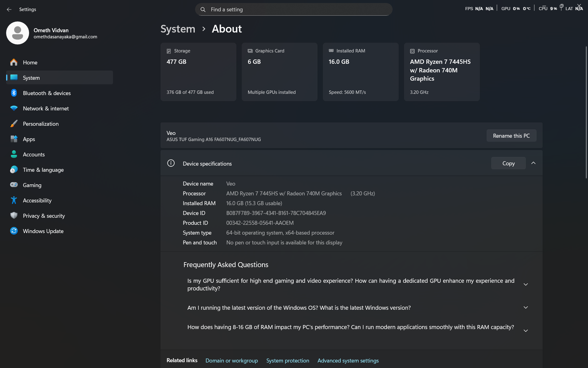This screenshot has width=588, height=368.
Task: Open Accessibility settings
Action: (x=59, y=200)
